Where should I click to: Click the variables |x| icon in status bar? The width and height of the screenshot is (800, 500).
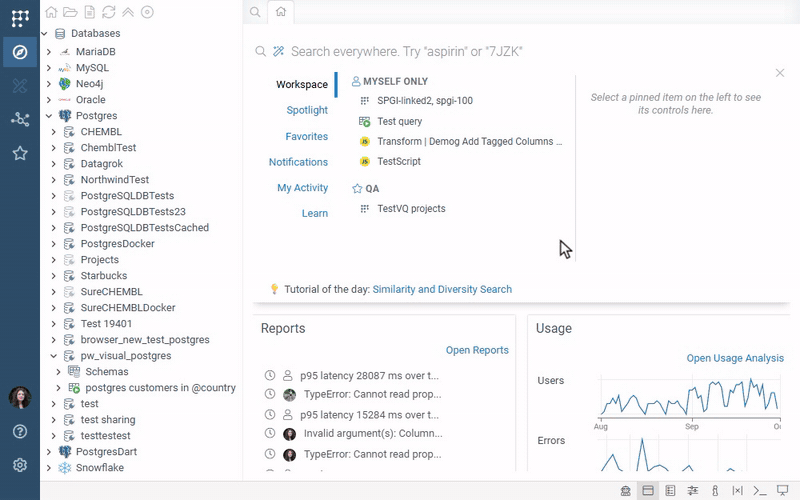[x=737, y=491]
